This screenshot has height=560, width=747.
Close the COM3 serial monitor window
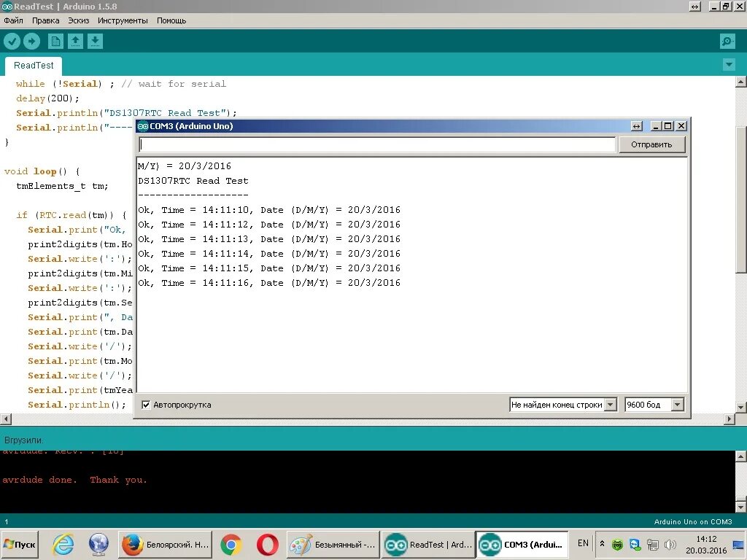tap(681, 125)
